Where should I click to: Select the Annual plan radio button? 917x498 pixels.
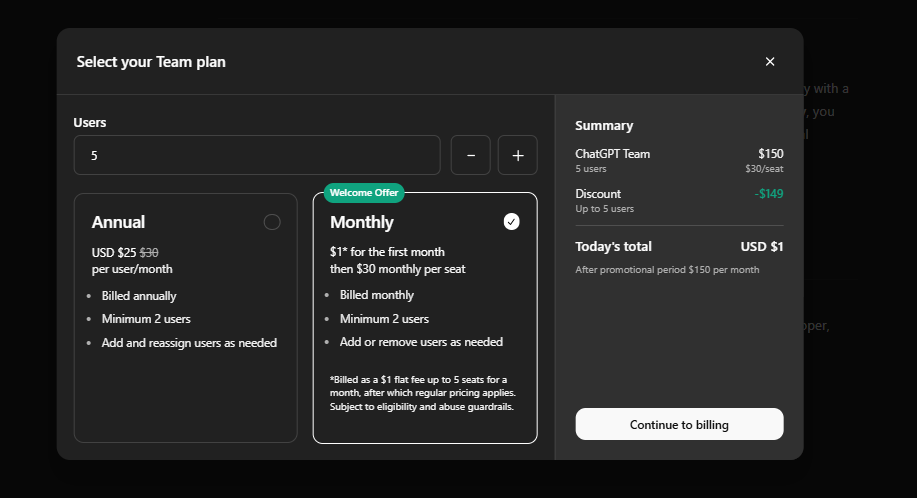pos(272,222)
